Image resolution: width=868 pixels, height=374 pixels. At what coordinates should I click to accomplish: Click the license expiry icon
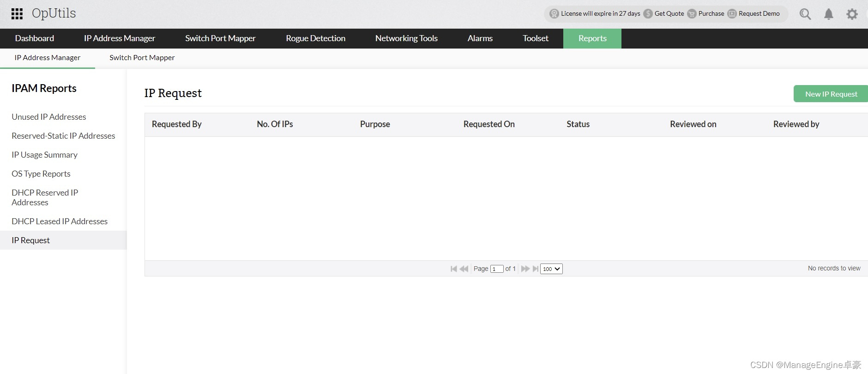coord(554,14)
